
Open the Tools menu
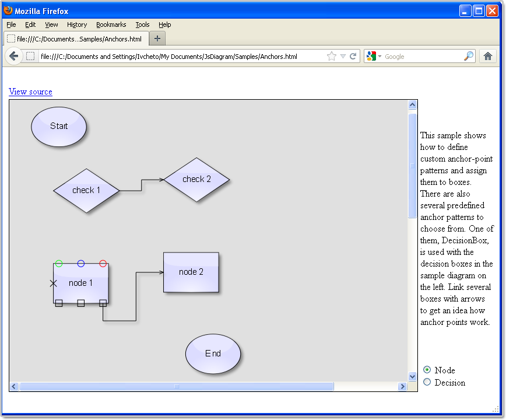tap(142, 24)
